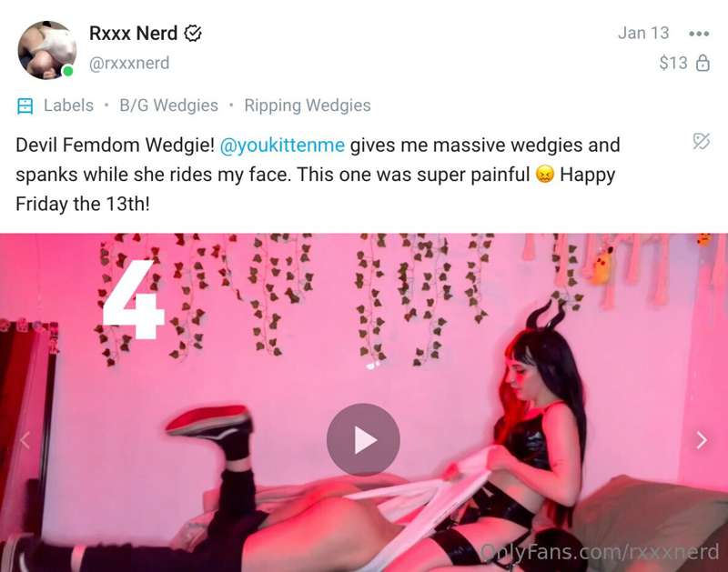The height and width of the screenshot is (572, 728).
Task: Open the Rxxx Nerd display name link
Action: pyautogui.click(x=133, y=34)
